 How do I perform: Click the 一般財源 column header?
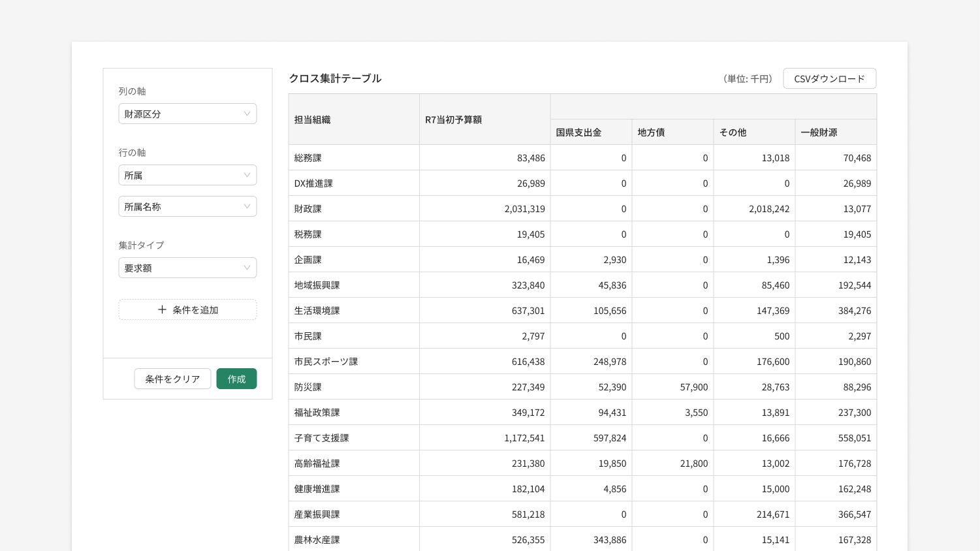click(819, 132)
